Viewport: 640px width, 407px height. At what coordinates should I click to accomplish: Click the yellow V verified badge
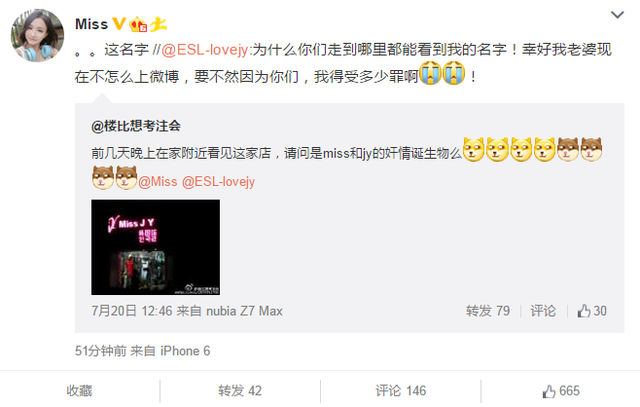point(119,24)
